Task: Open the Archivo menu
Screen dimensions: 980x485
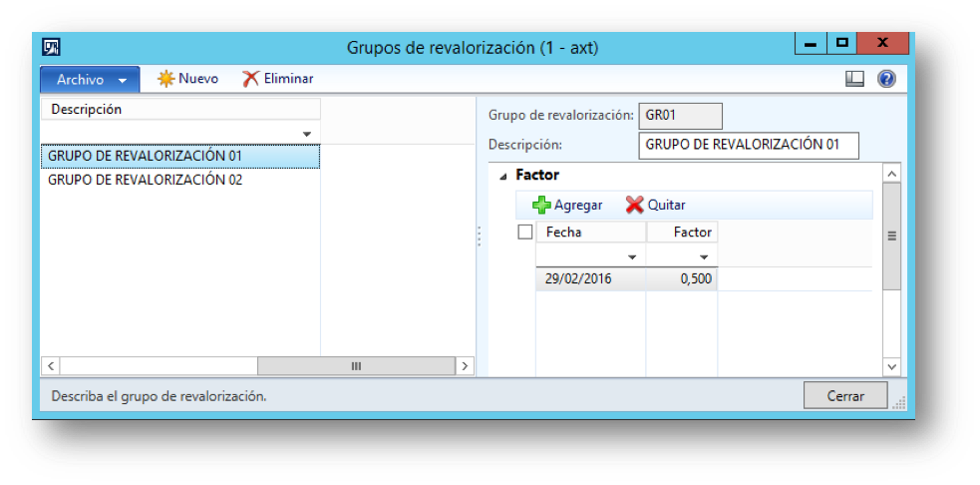Action: (91, 80)
